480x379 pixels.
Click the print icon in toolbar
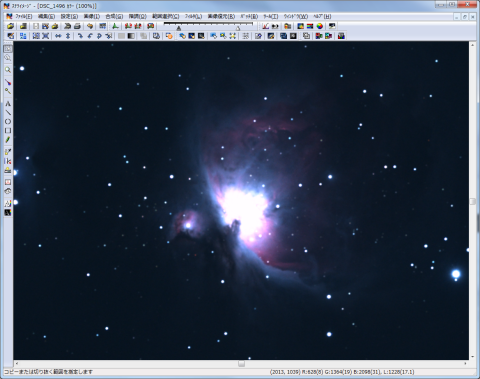click(77, 26)
